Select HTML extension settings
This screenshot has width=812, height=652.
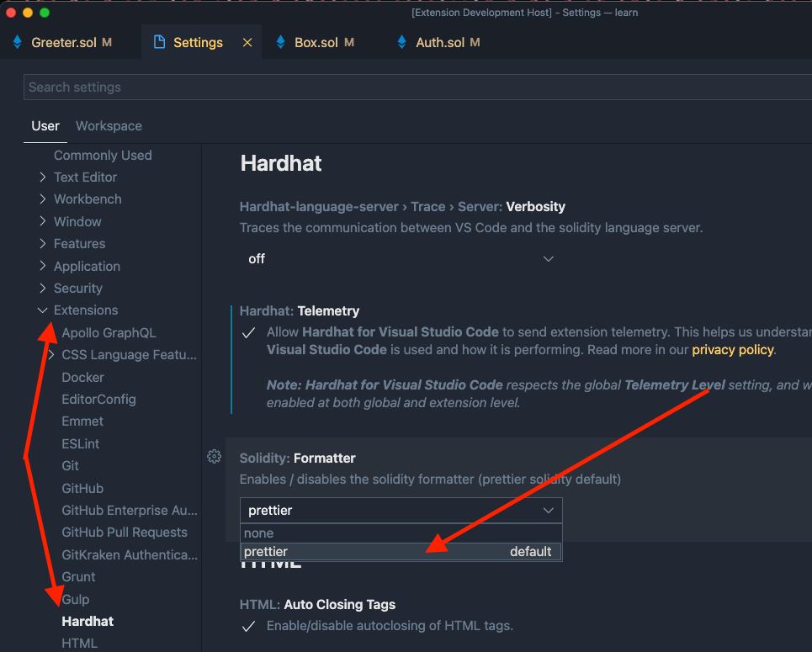tap(79, 644)
